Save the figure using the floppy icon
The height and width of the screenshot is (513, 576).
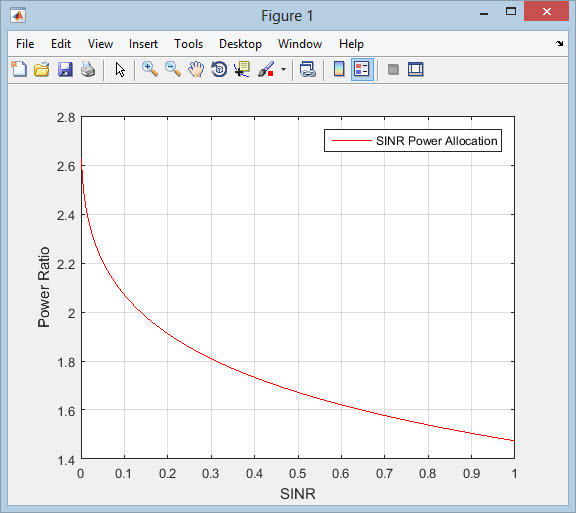65,69
